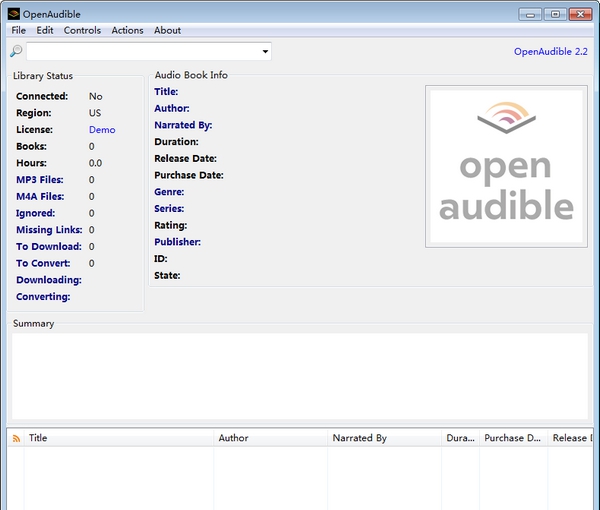Open the Controls menu
The width and height of the screenshot is (600, 510).
pyautogui.click(x=82, y=30)
